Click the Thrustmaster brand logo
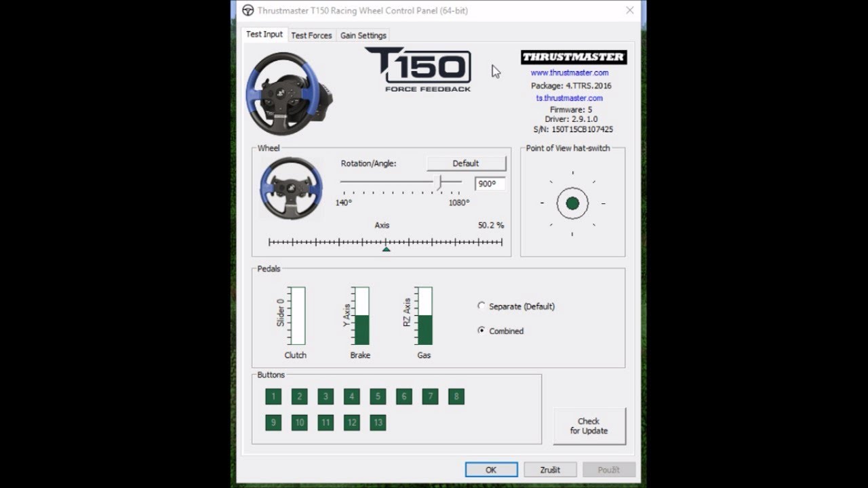The image size is (868, 488). [574, 57]
